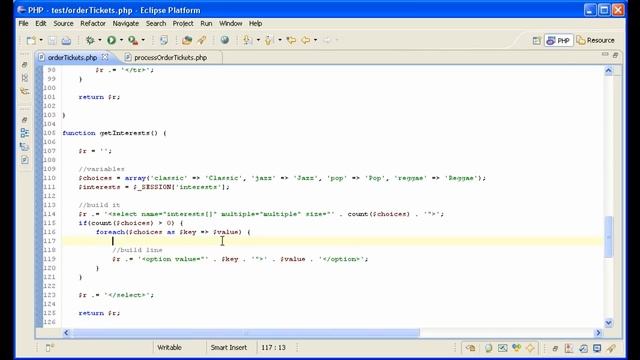Click the 'Writable' status bar entry
The image size is (640, 360).
coord(169,347)
